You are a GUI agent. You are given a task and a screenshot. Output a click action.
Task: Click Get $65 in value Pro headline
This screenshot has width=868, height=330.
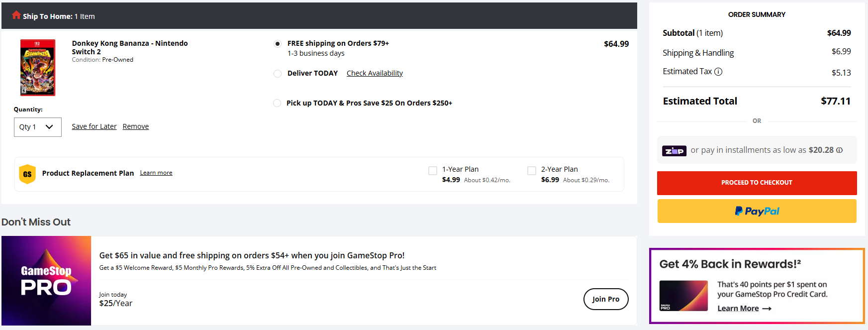click(252, 255)
